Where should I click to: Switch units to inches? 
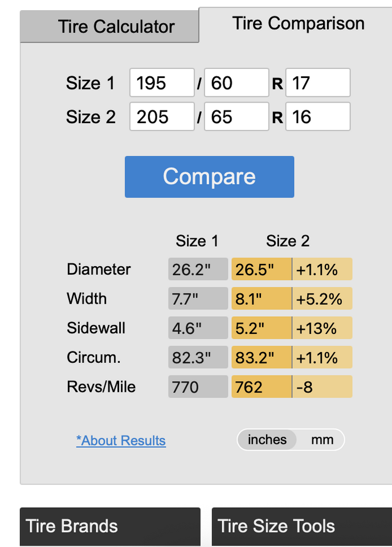[267, 440]
